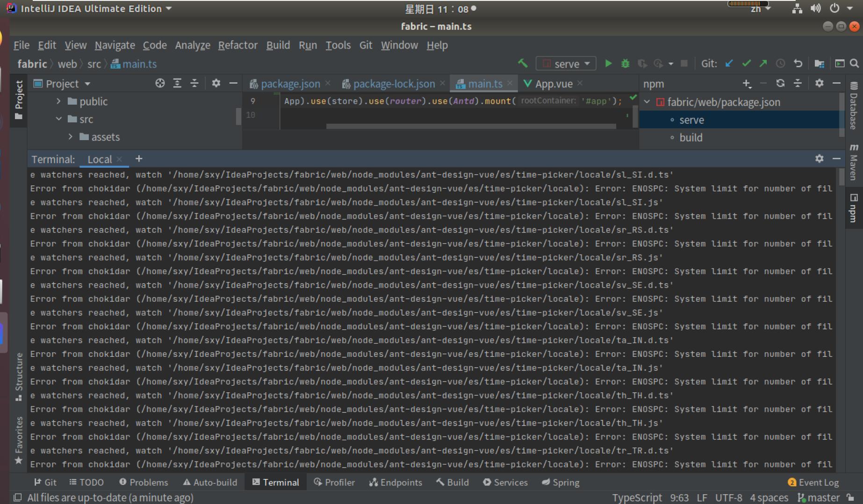Open Search Everywhere magnifier icon
The width and height of the screenshot is (863, 504).
click(x=854, y=64)
